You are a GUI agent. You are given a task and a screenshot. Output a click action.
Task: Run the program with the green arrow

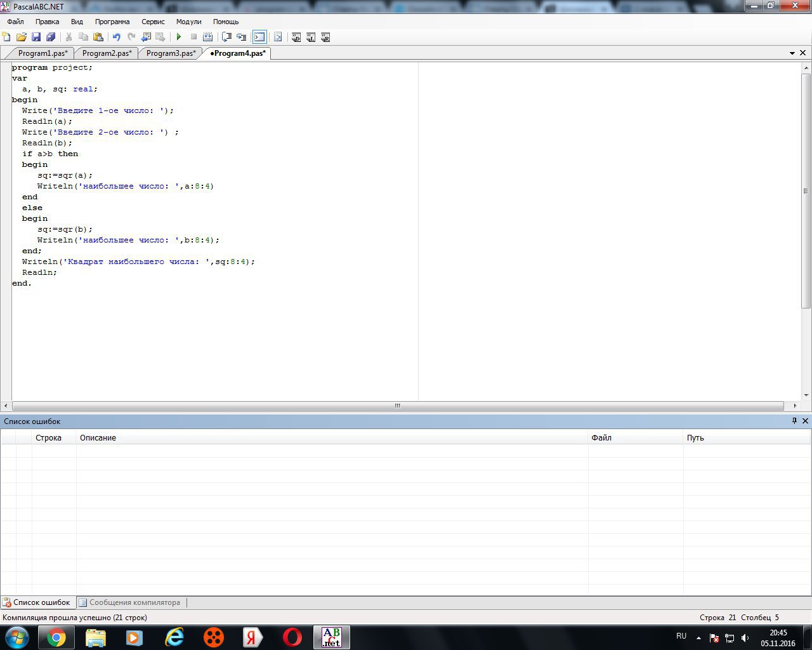pyautogui.click(x=179, y=37)
